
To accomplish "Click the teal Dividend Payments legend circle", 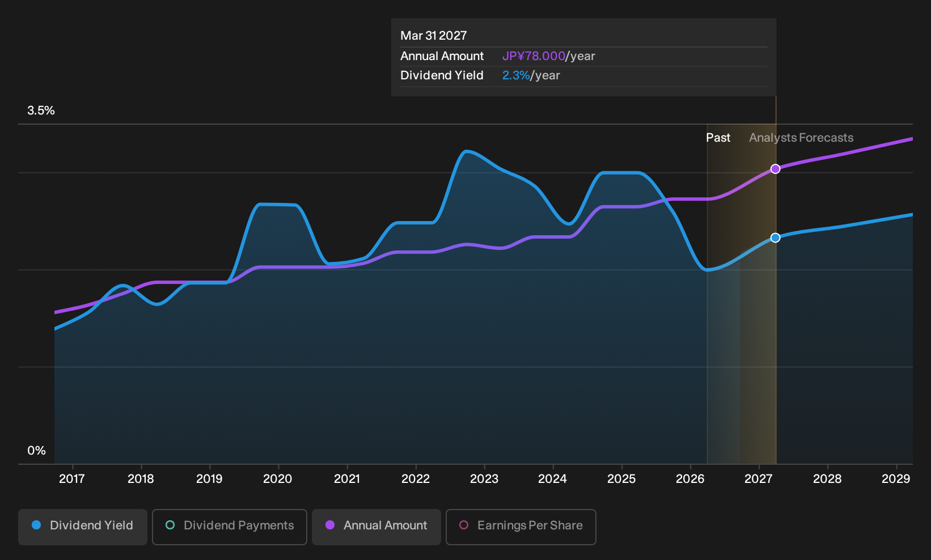I will (170, 525).
